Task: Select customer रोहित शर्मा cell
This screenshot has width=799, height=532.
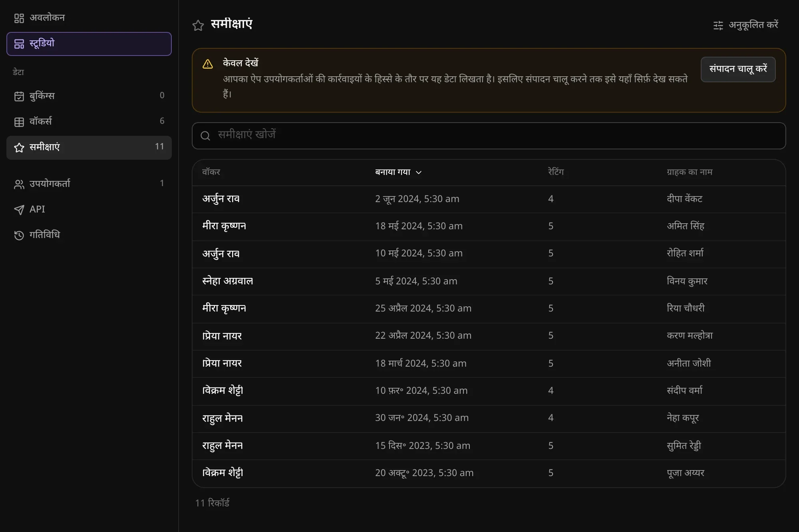Action: pyautogui.click(x=685, y=253)
